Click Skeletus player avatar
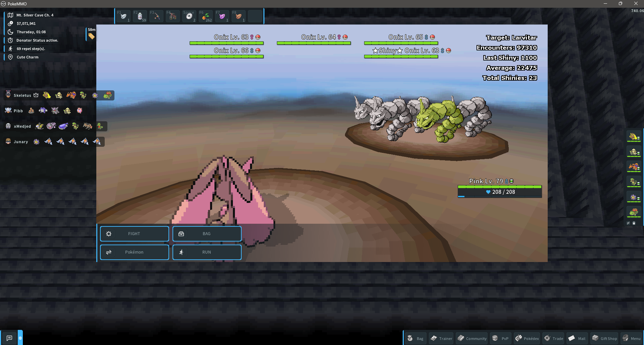 [8, 94]
